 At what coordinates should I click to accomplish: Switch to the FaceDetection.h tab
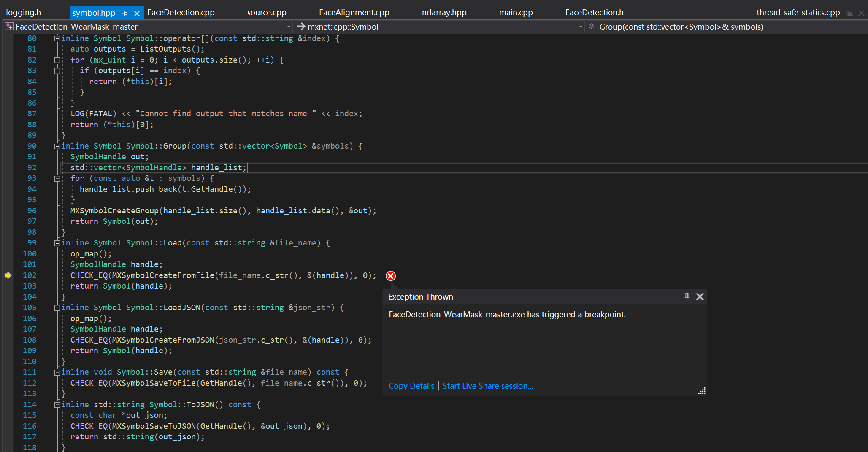595,13
